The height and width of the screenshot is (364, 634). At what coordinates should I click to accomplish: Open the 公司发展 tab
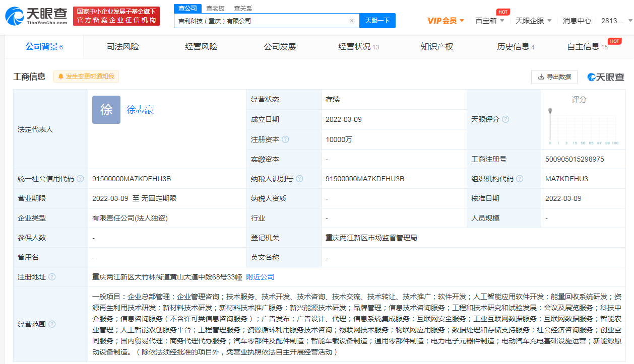280,47
